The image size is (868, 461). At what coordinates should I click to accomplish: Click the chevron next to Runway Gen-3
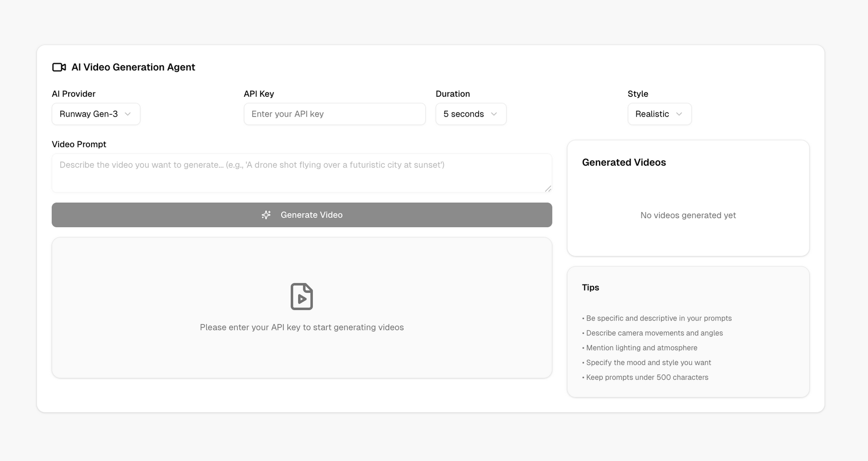pyautogui.click(x=128, y=114)
